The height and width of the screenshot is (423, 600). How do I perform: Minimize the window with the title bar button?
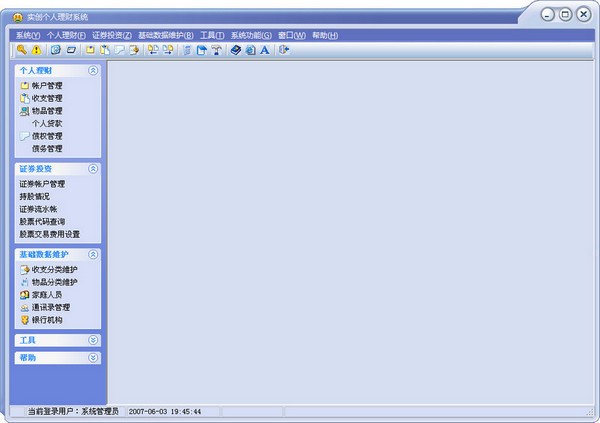[x=548, y=15]
